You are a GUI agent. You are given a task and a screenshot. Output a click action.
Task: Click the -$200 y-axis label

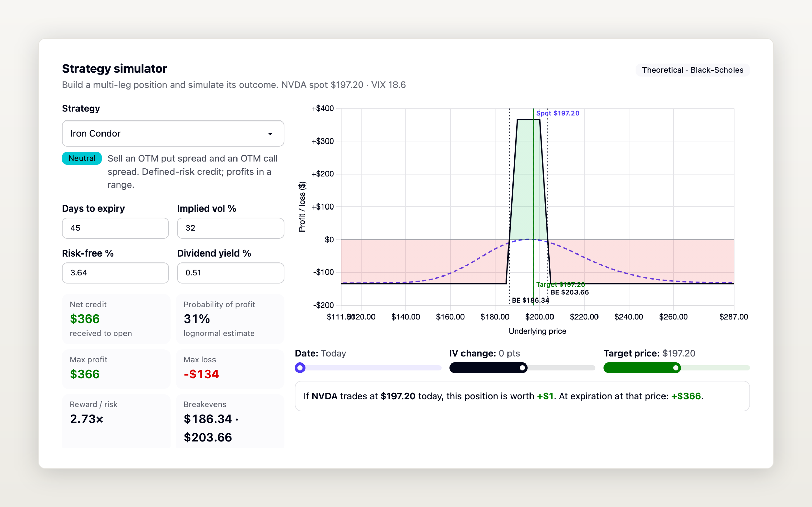click(323, 305)
